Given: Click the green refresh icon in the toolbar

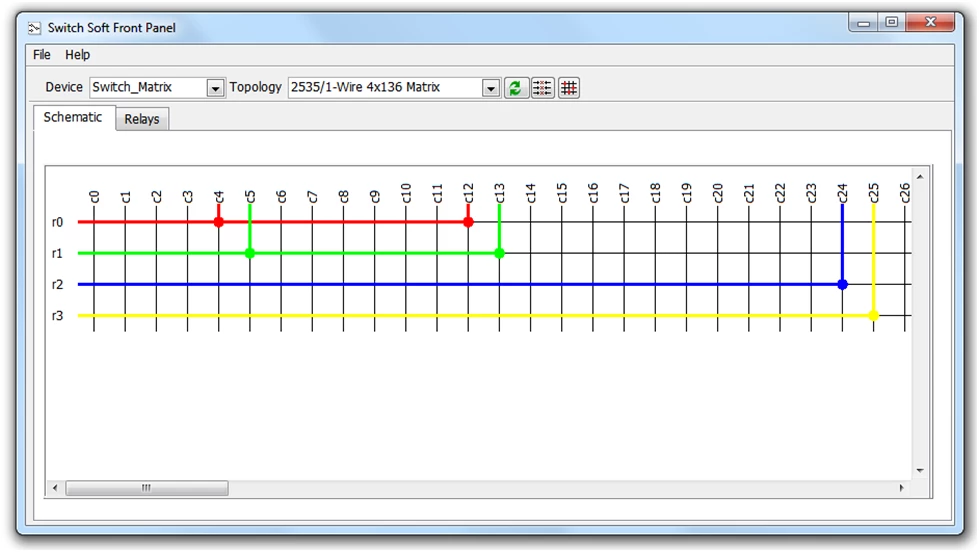Looking at the screenshot, I should coord(515,88).
